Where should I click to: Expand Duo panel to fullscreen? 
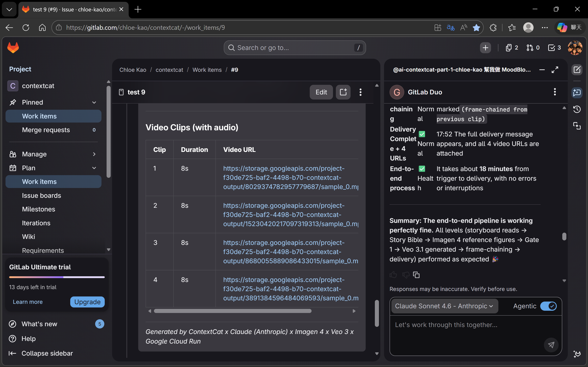(555, 70)
